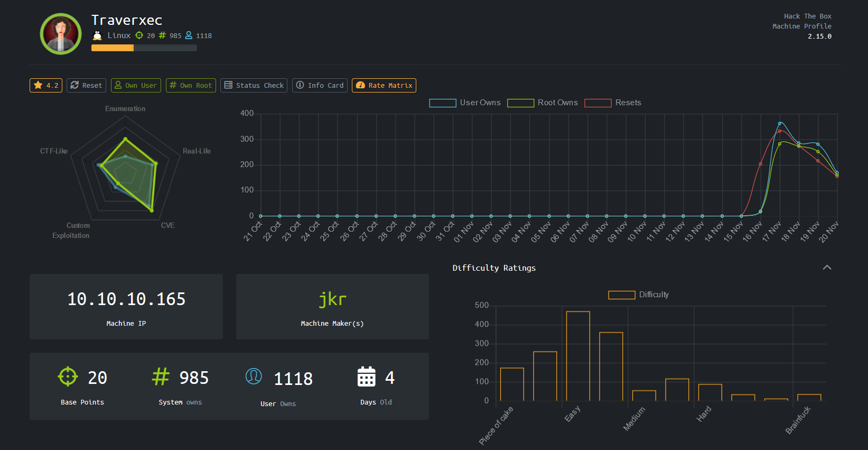Click the User Owns person icon

click(254, 376)
